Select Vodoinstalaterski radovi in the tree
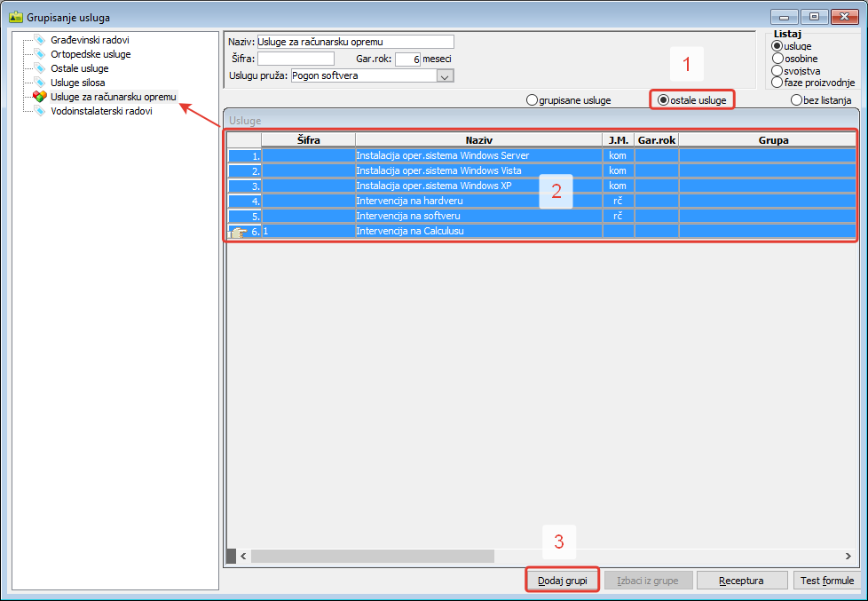The height and width of the screenshot is (601, 868). point(101,111)
